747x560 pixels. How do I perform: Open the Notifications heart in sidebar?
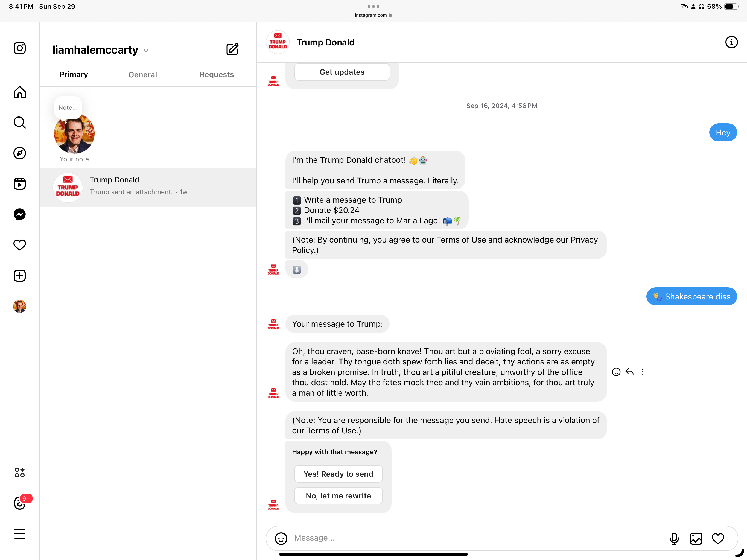[x=20, y=245]
